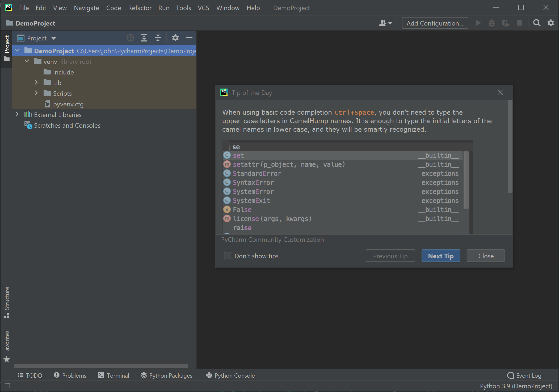The width and height of the screenshot is (559, 392).
Task: Click the Expand All icon in Project panel
Action: click(x=144, y=38)
